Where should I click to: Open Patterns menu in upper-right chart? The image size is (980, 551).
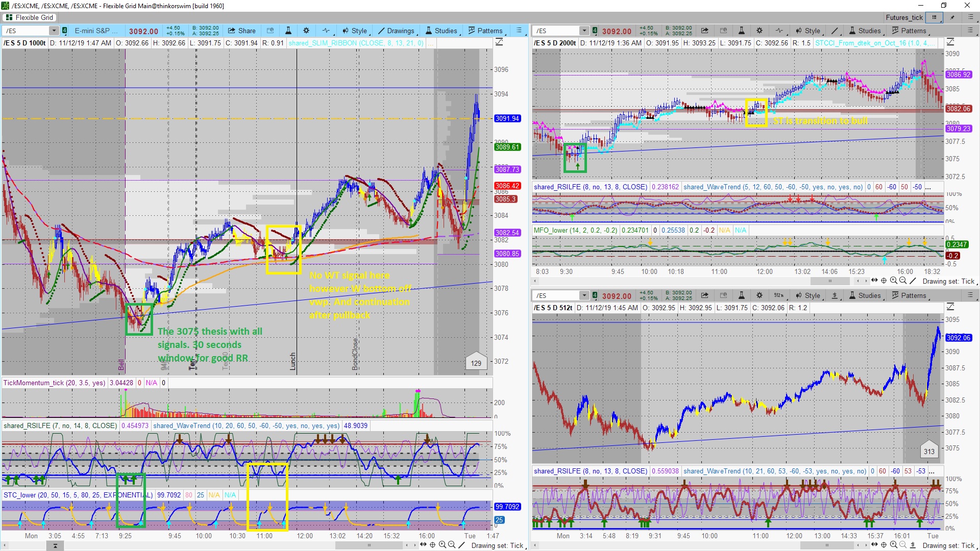(x=910, y=31)
